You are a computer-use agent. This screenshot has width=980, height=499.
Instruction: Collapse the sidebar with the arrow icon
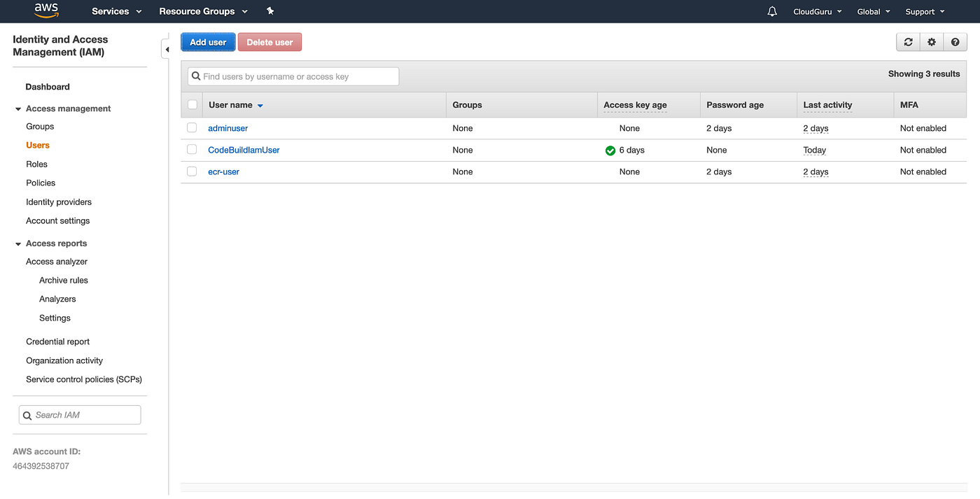coord(167,50)
